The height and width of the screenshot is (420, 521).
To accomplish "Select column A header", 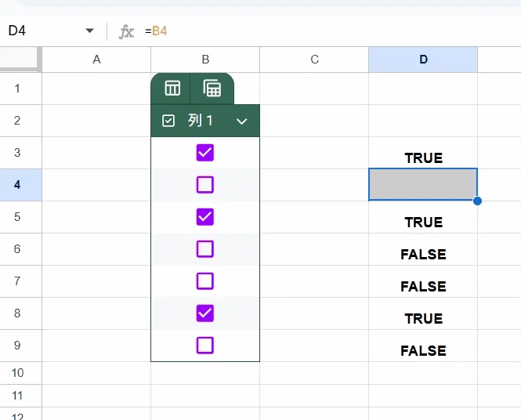I will (x=96, y=60).
